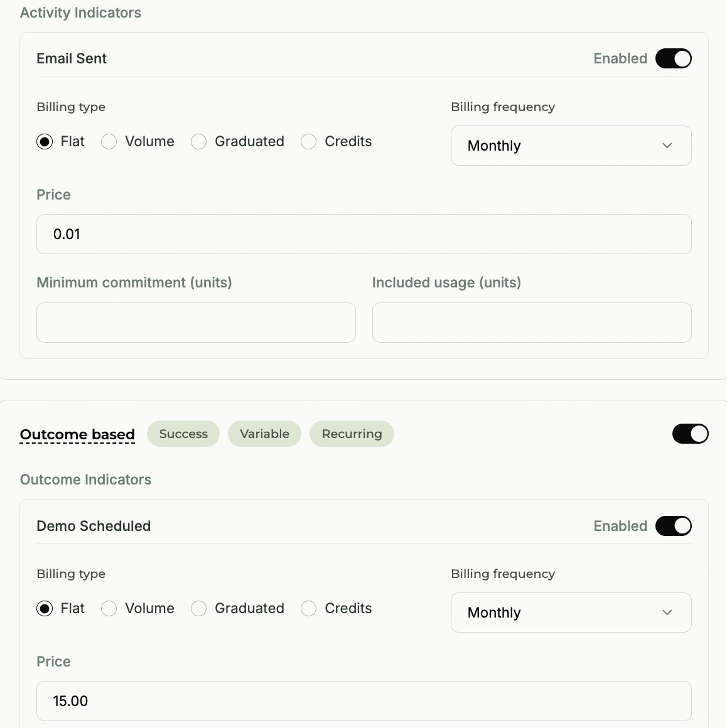Select Flat billing type for Demo Scheduled
The image size is (727, 728).
[45, 608]
